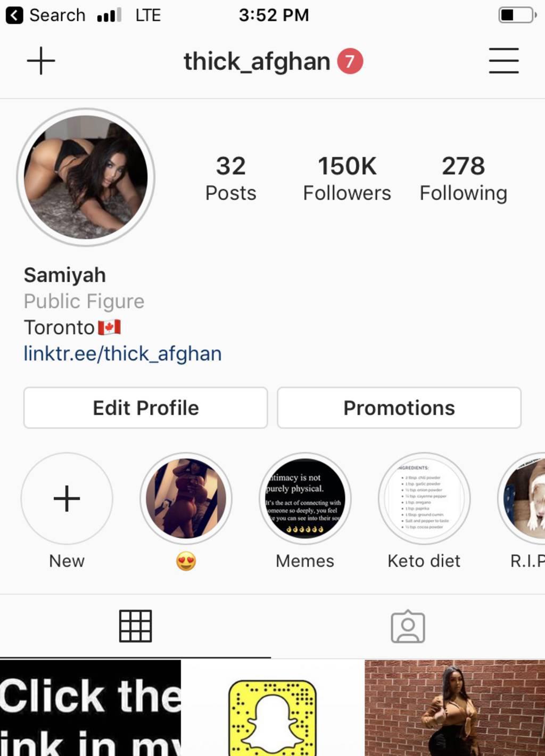Open the Keto diet highlight
The width and height of the screenshot is (545, 756).
(x=424, y=498)
